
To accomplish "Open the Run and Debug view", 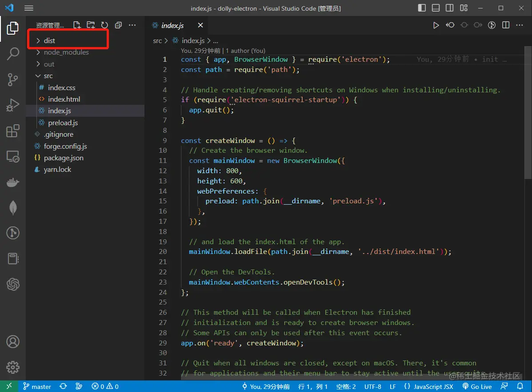I will [13, 105].
